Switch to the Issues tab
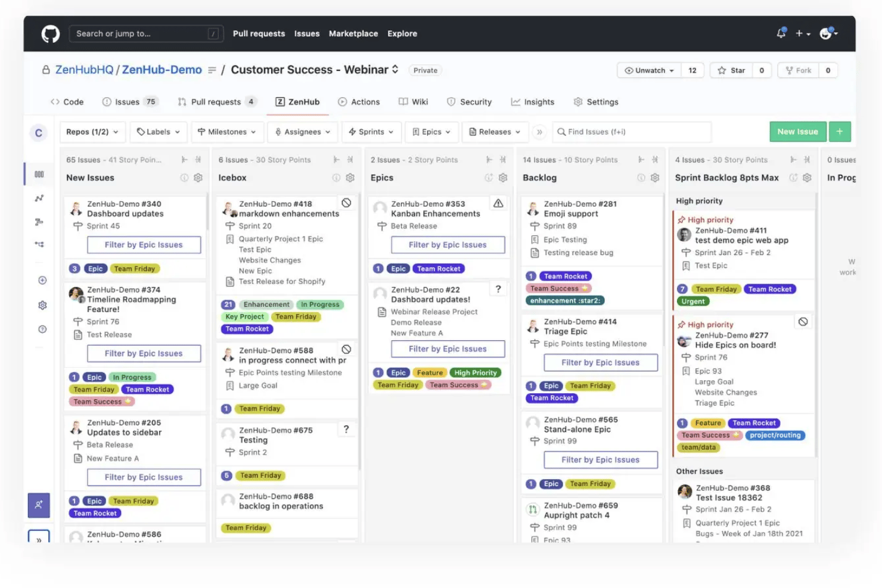Viewport: 882px width, 588px height. pyautogui.click(x=129, y=102)
